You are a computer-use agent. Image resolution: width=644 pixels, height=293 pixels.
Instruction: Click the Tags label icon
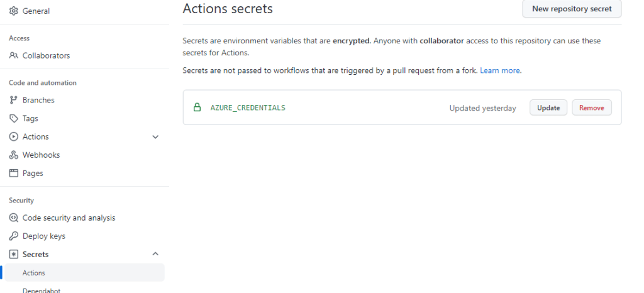click(x=14, y=118)
